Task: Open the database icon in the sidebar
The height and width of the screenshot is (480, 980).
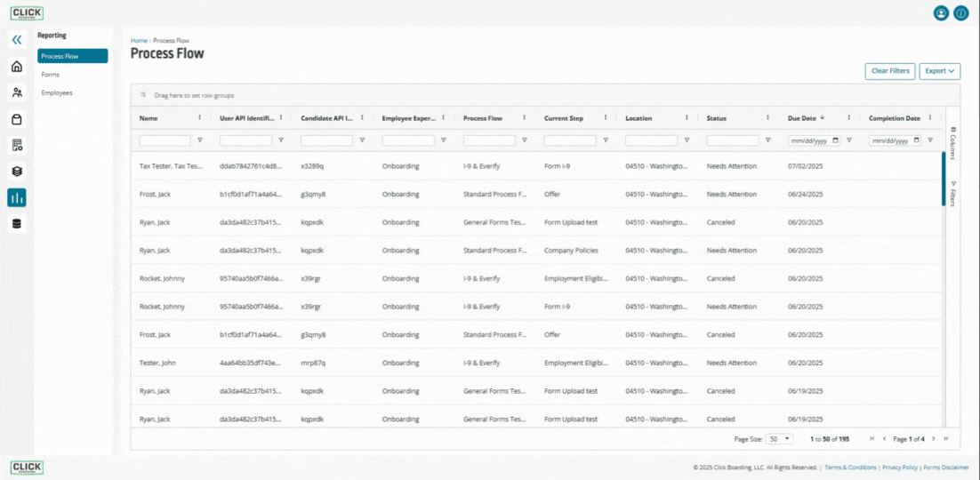Action: click(x=17, y=224)
